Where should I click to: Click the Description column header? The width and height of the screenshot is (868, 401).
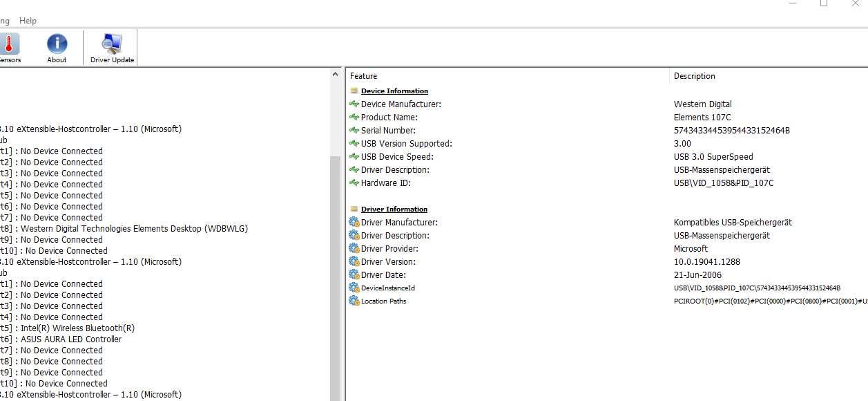point(769,76)
